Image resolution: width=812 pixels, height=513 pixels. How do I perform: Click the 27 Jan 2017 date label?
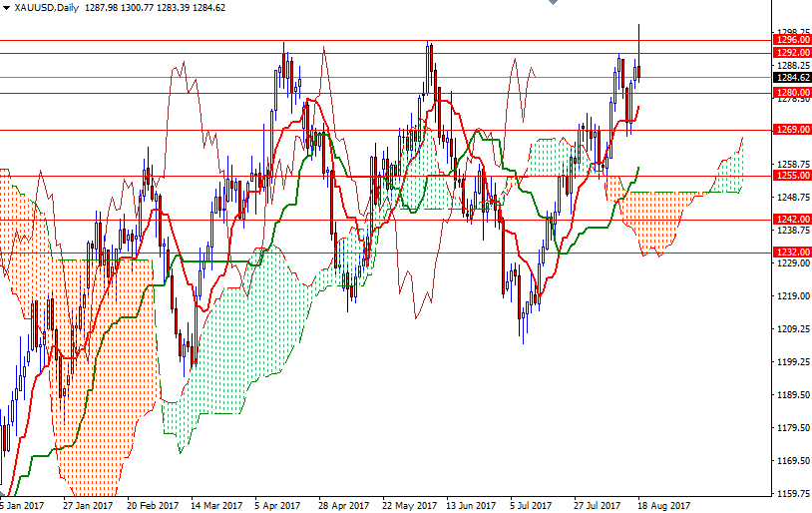click(x=88, y=505)
